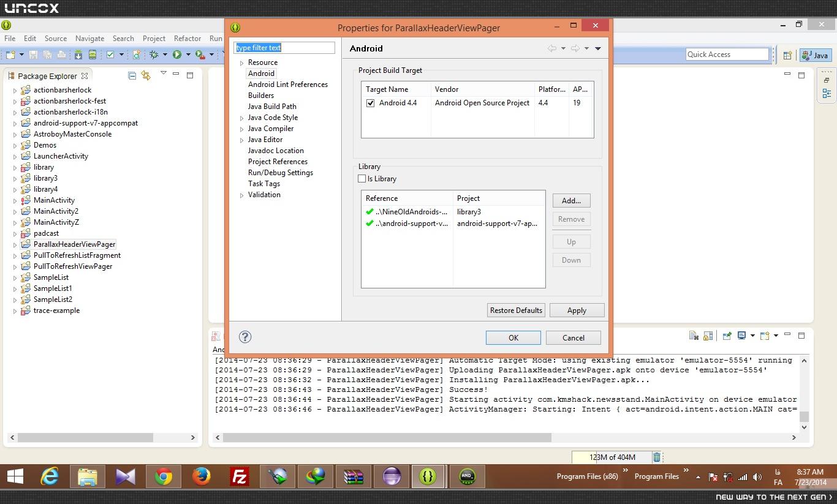Viewport: 837px width, 504px height.
Task: Open dialog Help question mark icon
Action: (245, 337)
